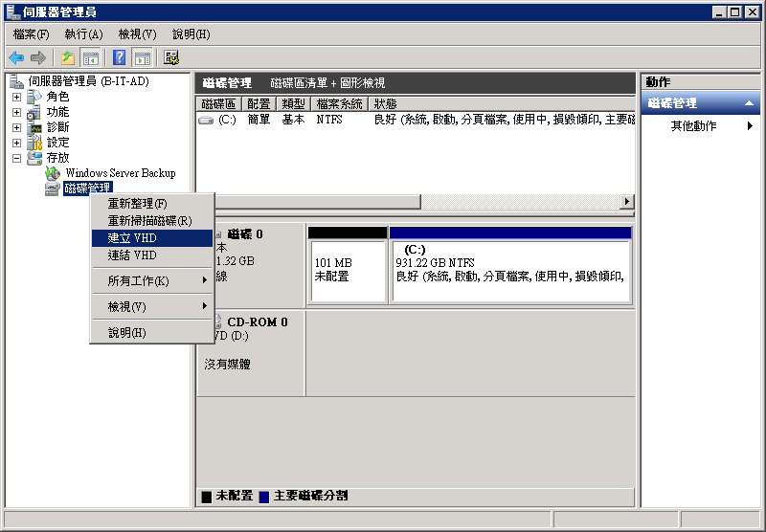The height and width of the screenshot is (532, 766).
Task: Open Help via the question mark icon
Action: tap(119, 58)
